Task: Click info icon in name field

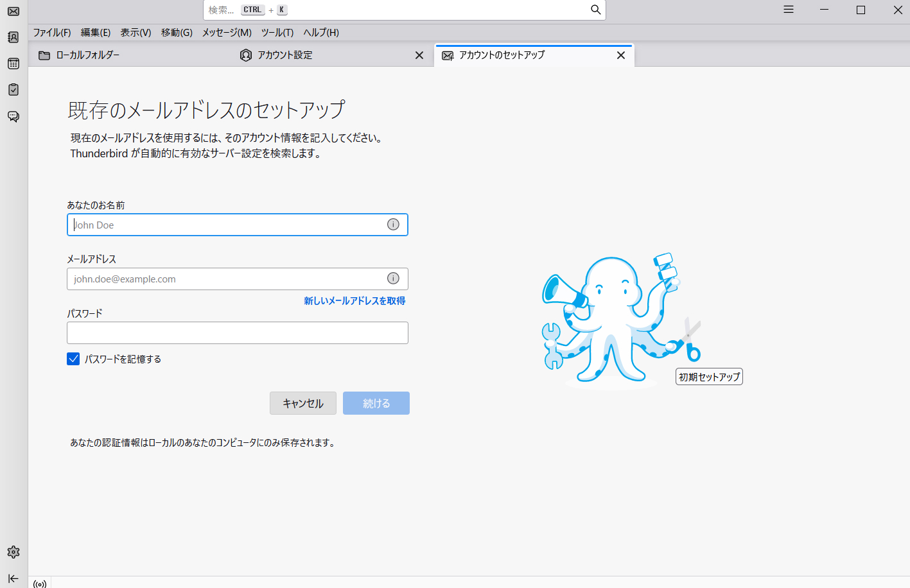Action: (393, 224)
